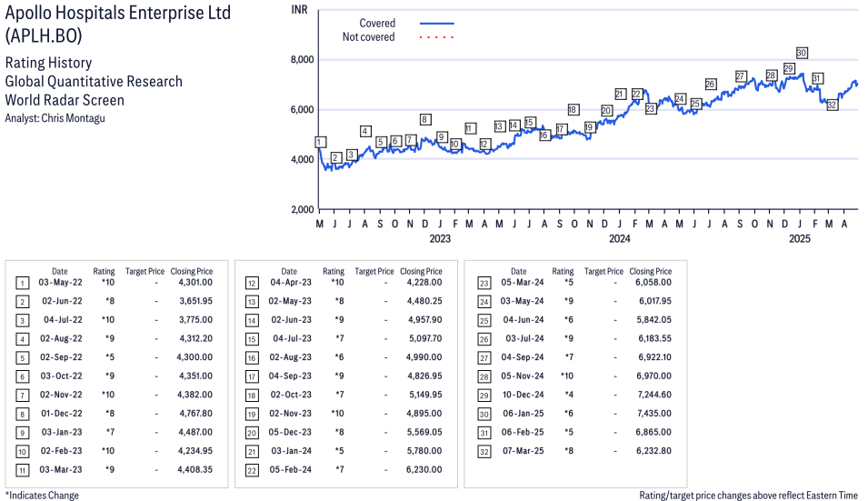This screenshot has width=868, height=501.
Task: Click closing price 6,183.55
Action: [655, 338]
